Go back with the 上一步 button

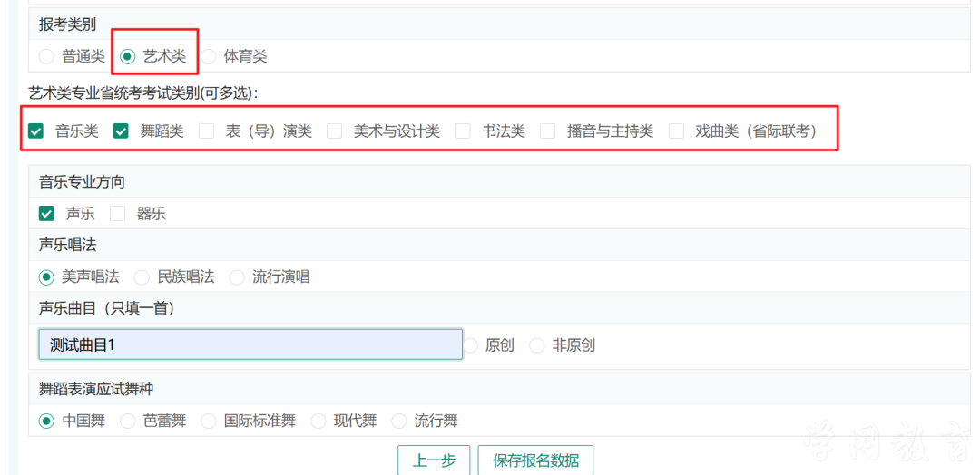pyautogui.click(x=434, y=460)
